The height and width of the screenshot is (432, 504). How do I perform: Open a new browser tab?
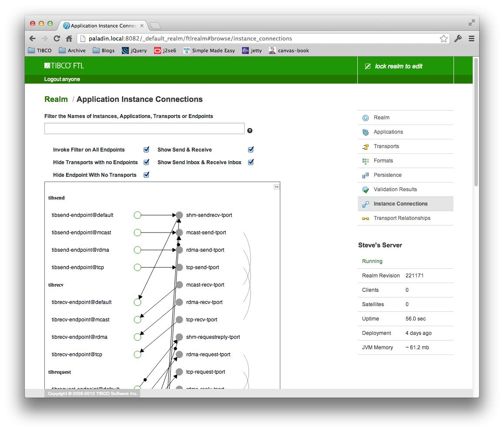click(x=155, y=26)
